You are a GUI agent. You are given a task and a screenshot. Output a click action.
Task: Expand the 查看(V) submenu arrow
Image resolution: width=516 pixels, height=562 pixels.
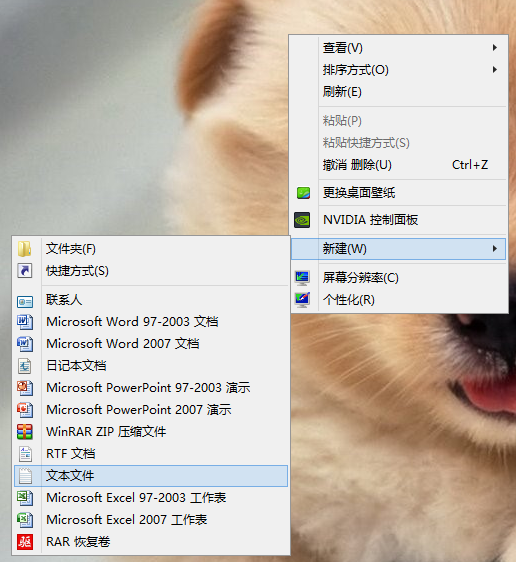[495, 48]
